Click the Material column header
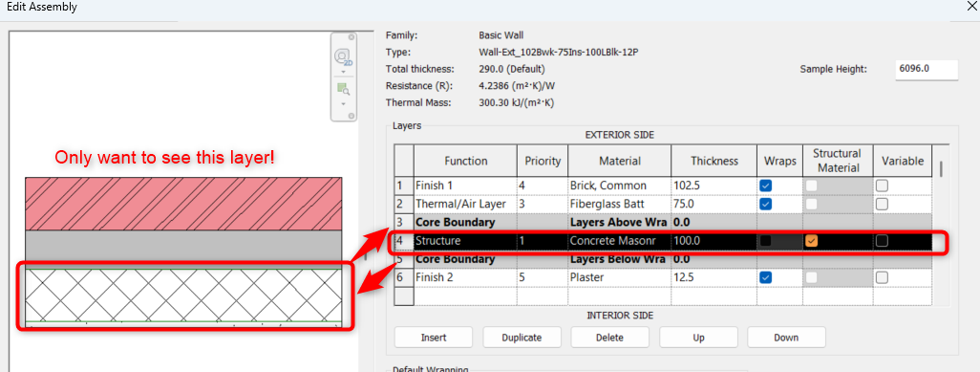 point(619,161)
